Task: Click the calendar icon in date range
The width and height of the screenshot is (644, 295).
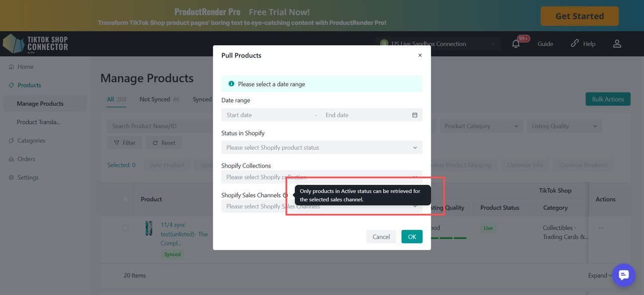Action: pyautogui.click(x=415, y=115)
